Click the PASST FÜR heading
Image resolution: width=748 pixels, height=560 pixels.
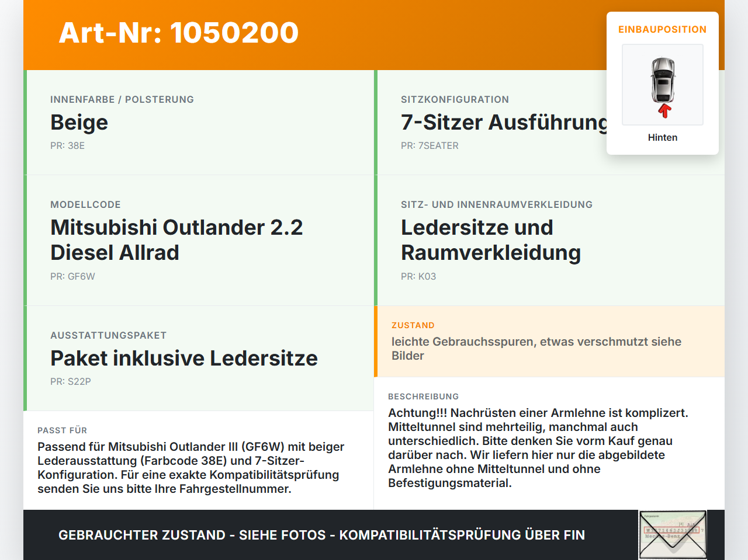click(62, 430)
